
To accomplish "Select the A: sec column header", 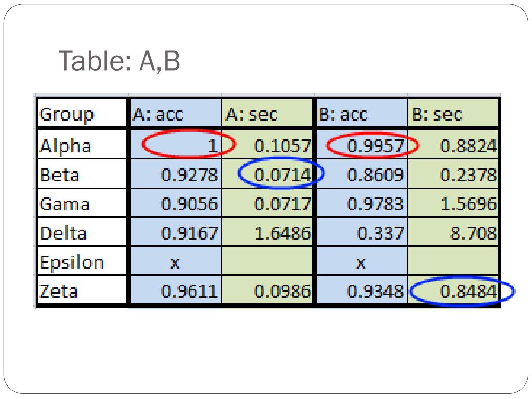I will pyautogui.click(x=267, y=113).
